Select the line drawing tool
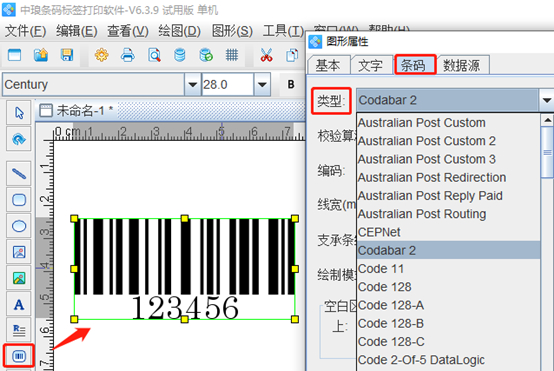 [x=19, y=173]
